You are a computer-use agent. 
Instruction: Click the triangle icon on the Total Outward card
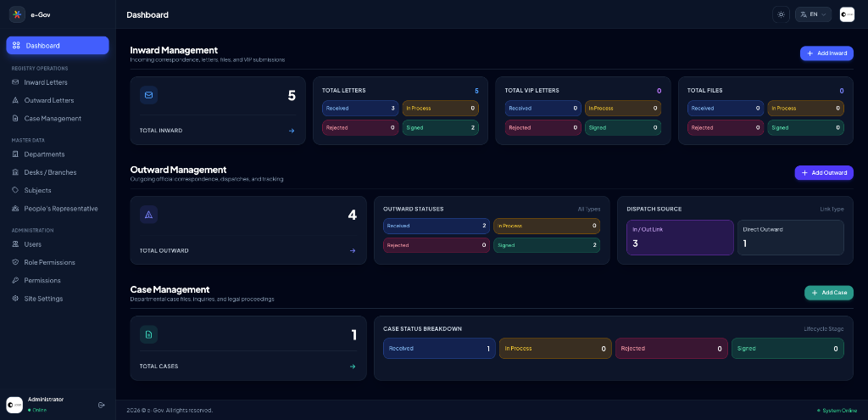(x=148, y=215)
